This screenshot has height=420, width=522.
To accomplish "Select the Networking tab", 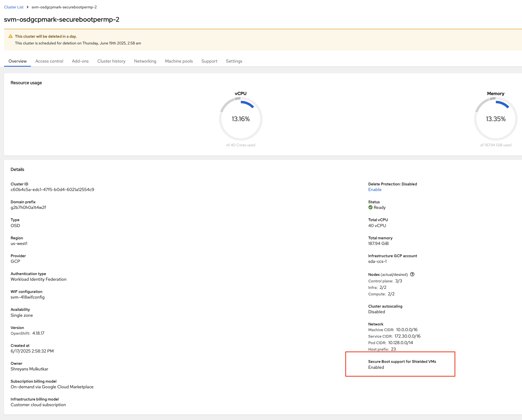I will coord(145,61).
